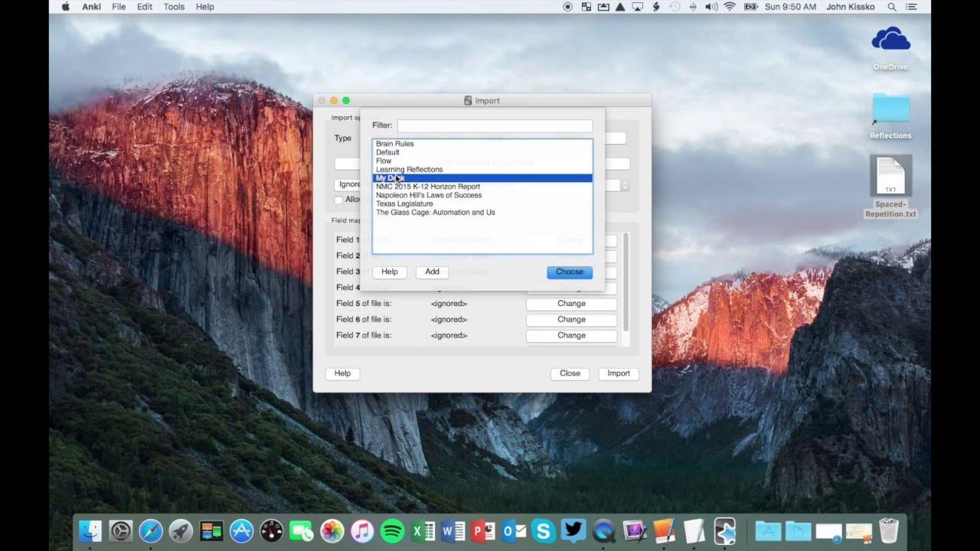Viewport: 980px width, 551px height.
Task: Launch Microsoft Word from dock
Action: point(452,530)
